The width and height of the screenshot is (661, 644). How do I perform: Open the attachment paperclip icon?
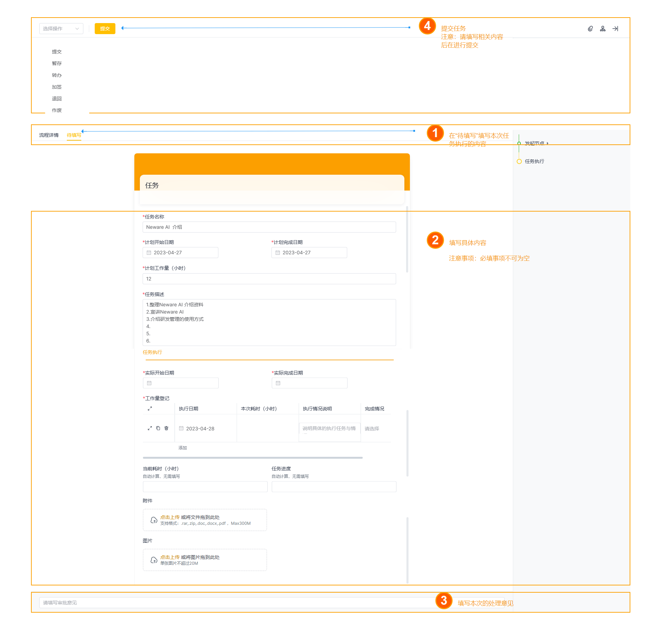(590, 29)
